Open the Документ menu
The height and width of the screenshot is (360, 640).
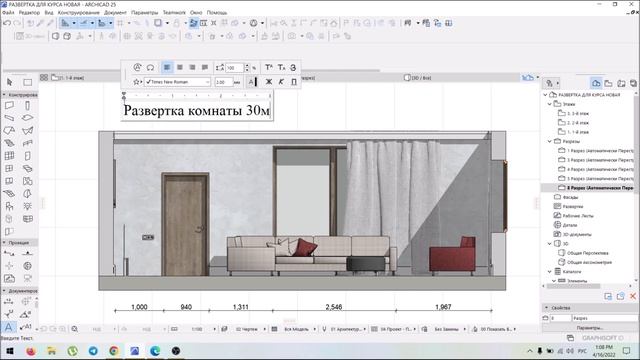click(x=115, y=13)
